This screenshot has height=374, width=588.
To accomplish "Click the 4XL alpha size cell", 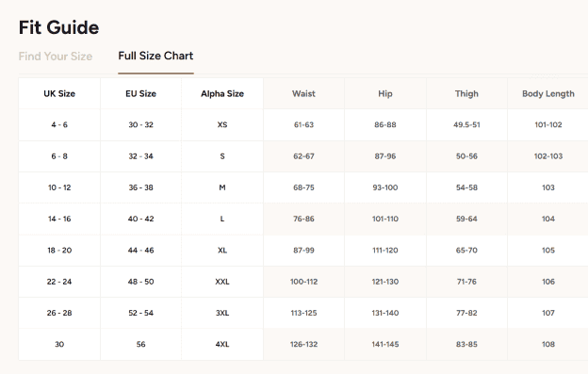I will click(x=222, y=344).
